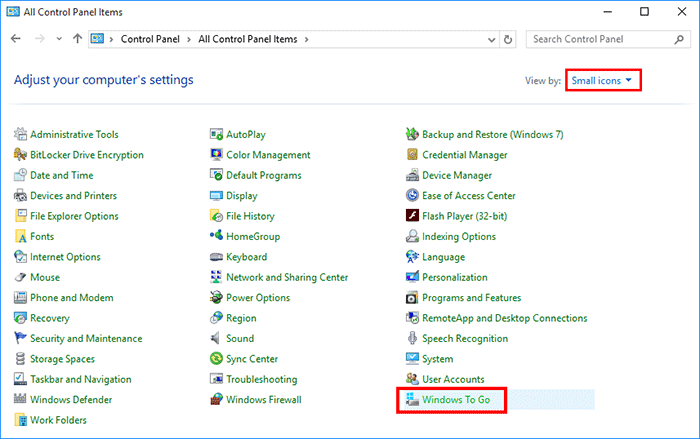Open the Fonts icon
This screenshot has height=439, width=700.
click(x=20, y=236)
